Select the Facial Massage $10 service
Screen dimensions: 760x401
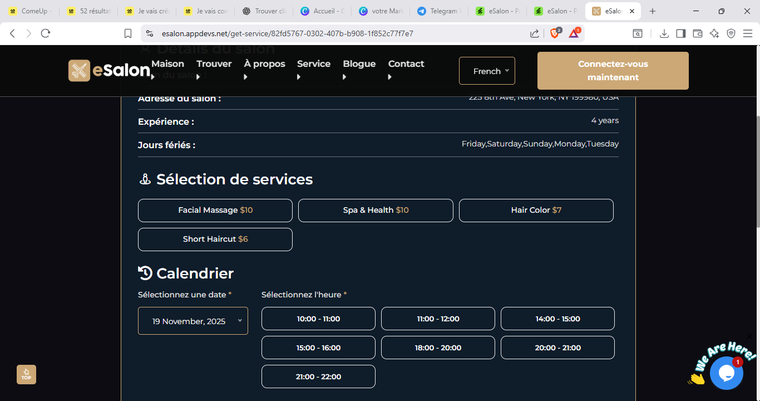click(215, 210)
